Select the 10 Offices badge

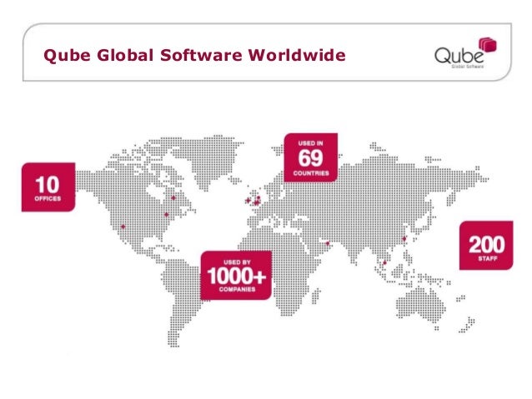tap(48, 187)
